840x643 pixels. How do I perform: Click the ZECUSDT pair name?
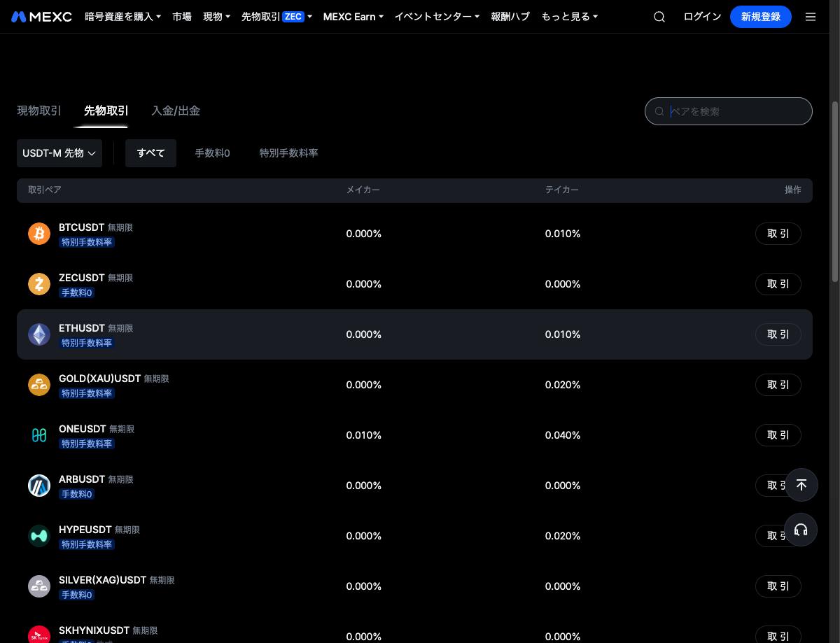click(82, 278)
